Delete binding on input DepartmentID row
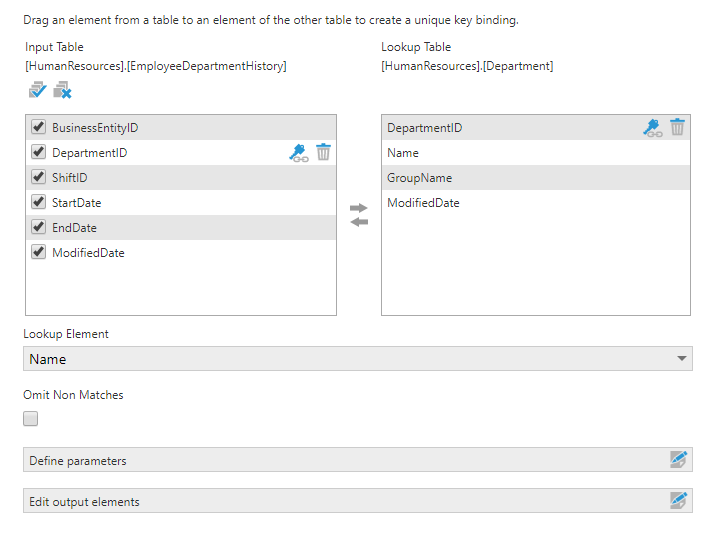 tap(323, 153)
